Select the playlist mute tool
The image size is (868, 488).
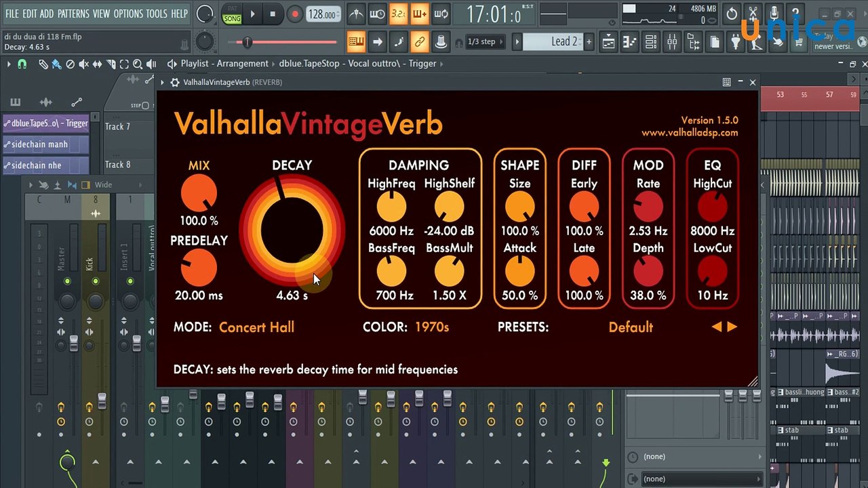83,64
